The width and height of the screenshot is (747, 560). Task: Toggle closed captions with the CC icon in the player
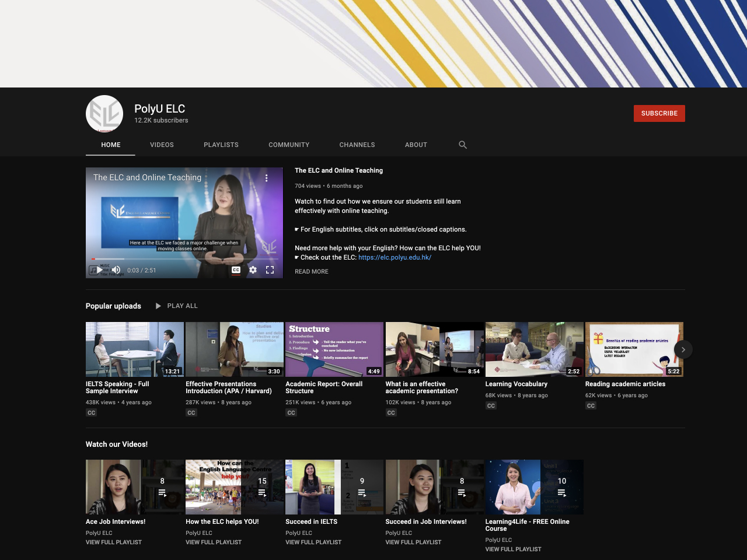coord(236,270)
